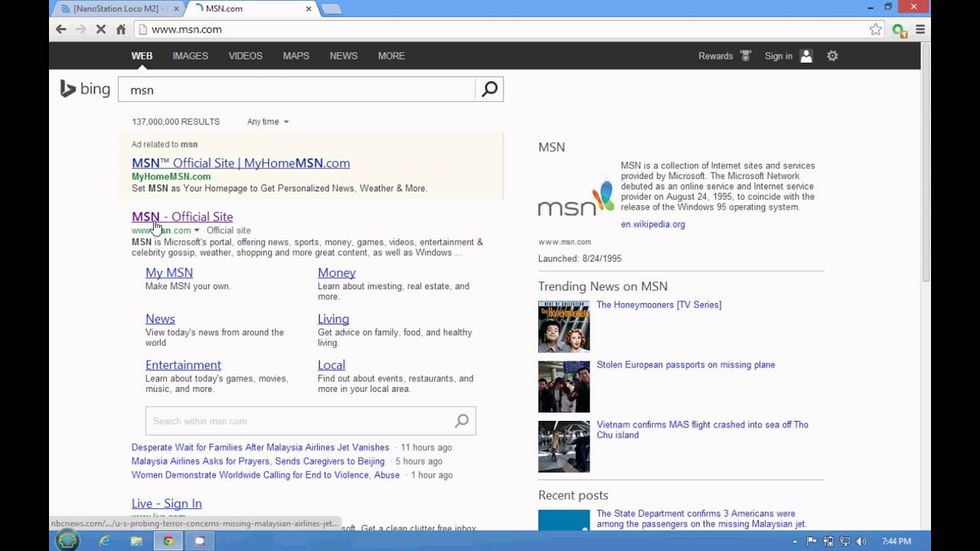This screenshot has height=551, width=980.
Task: Open The Honeymooners [TV Series] link
Action: [x=659, y=305]
